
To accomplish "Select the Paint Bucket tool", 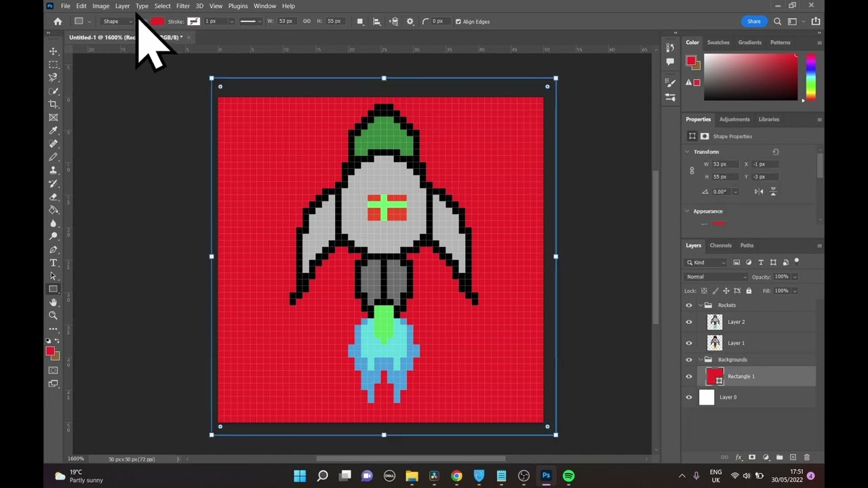I will [x=53, y=210].
